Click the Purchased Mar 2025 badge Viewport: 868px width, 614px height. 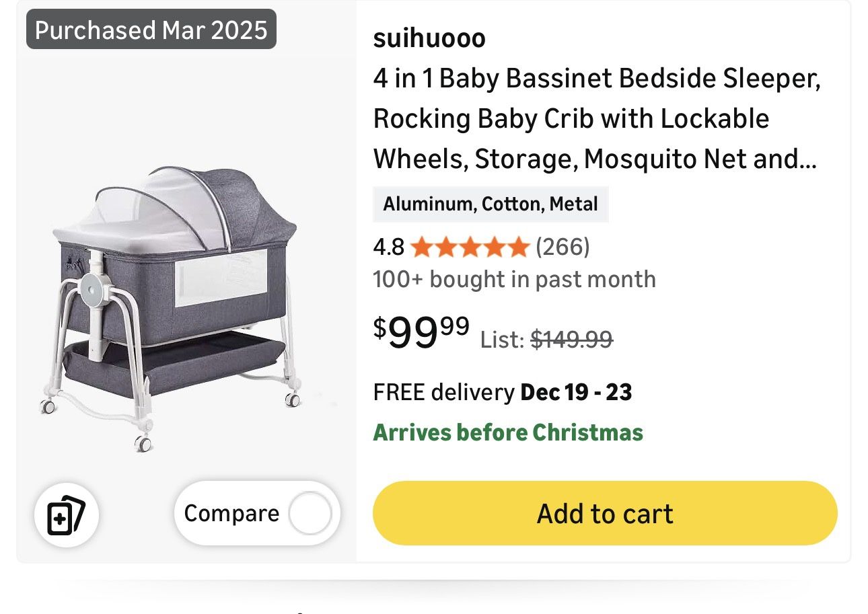[151, 30]
